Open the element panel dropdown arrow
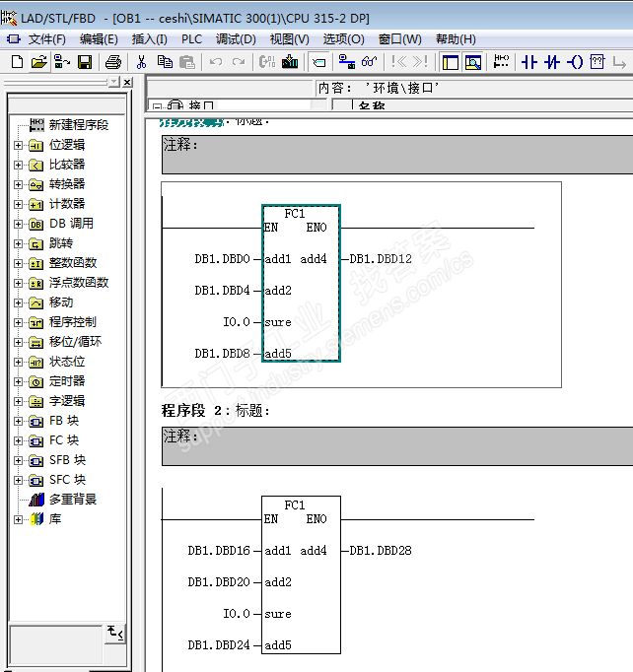Screen dimensions: 633x672 click(x=113, y=82)
